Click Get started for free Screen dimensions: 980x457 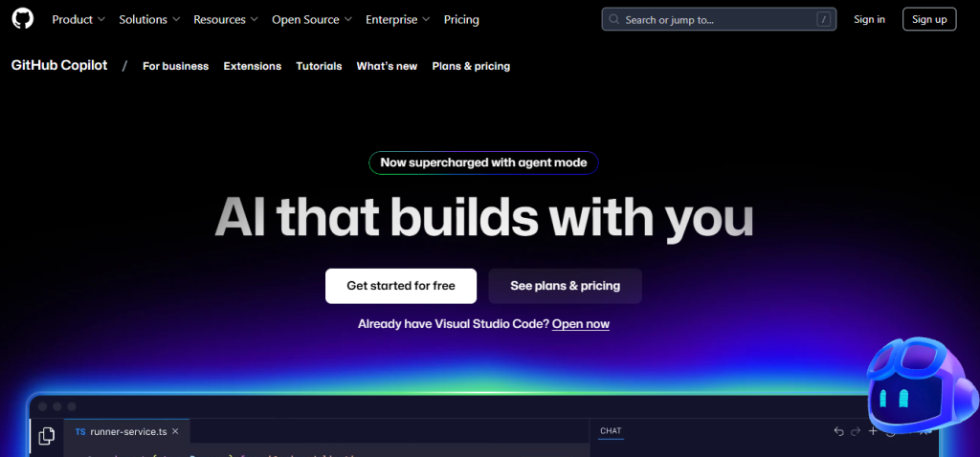pyautogui.click(x=401, y=286)
